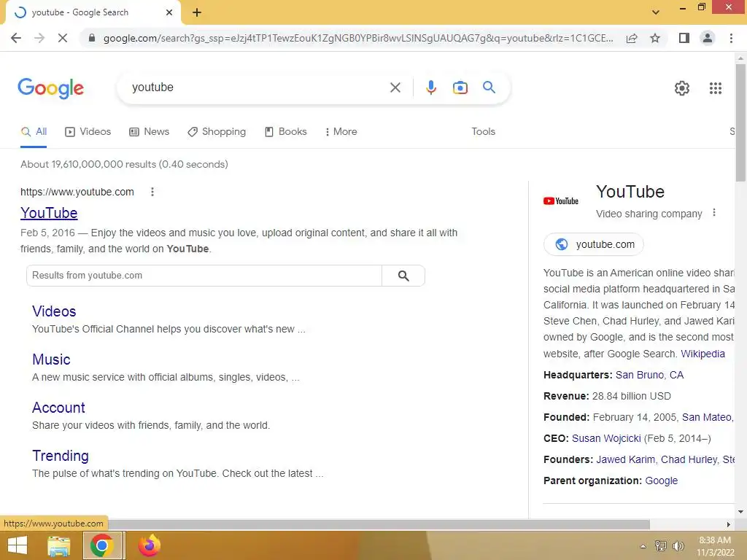Select the All results tab

(34, 132)
